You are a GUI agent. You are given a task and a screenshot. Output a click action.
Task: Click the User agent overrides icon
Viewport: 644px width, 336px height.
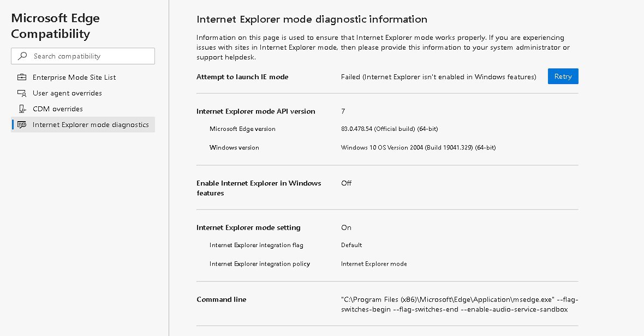pos(22,93)
